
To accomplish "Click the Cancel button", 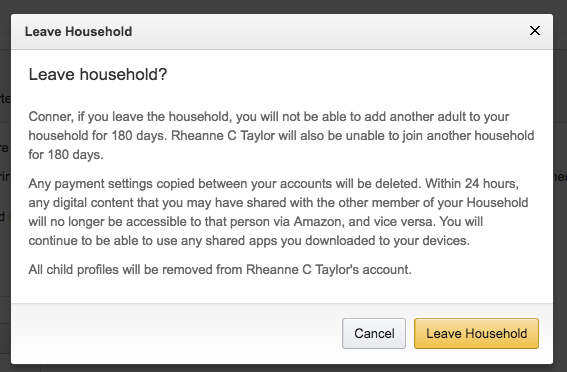I will click(374, 333).
